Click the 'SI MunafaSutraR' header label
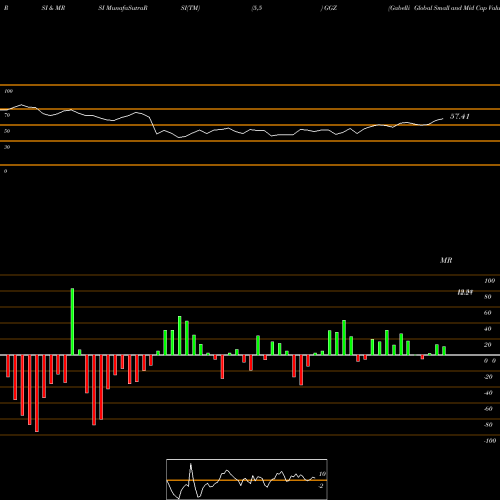Viewport: 500px width, 500px height. tap(123, 8)
